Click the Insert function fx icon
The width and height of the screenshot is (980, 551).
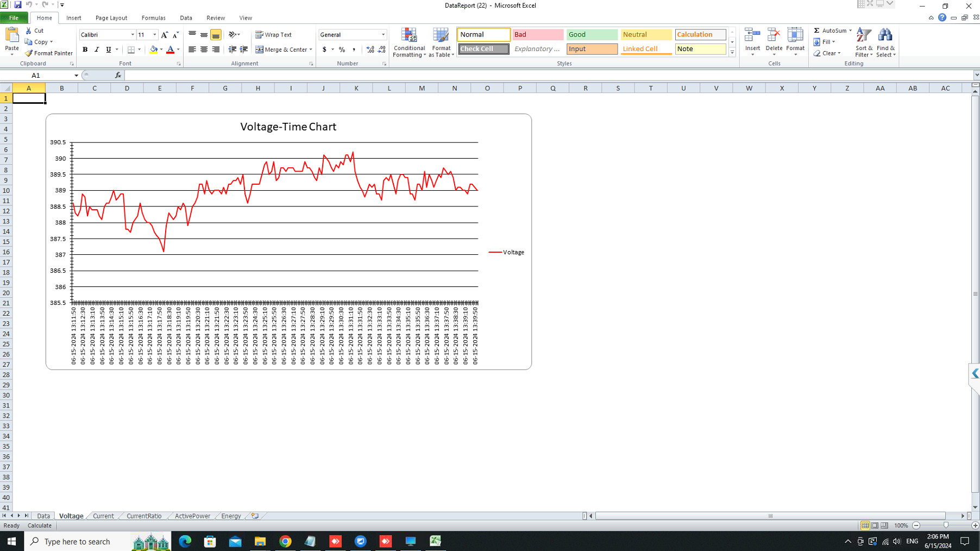point(118,76)
